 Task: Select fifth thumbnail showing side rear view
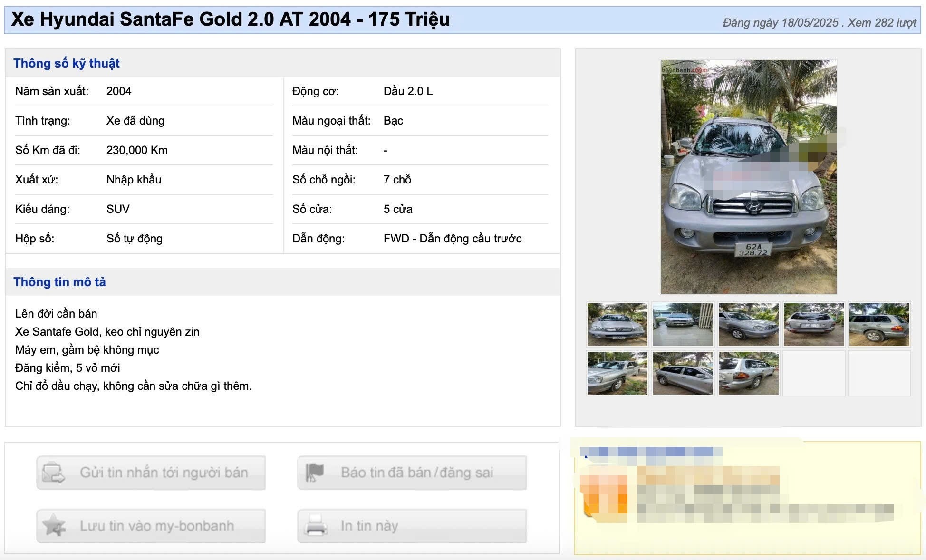coord(879,325)
